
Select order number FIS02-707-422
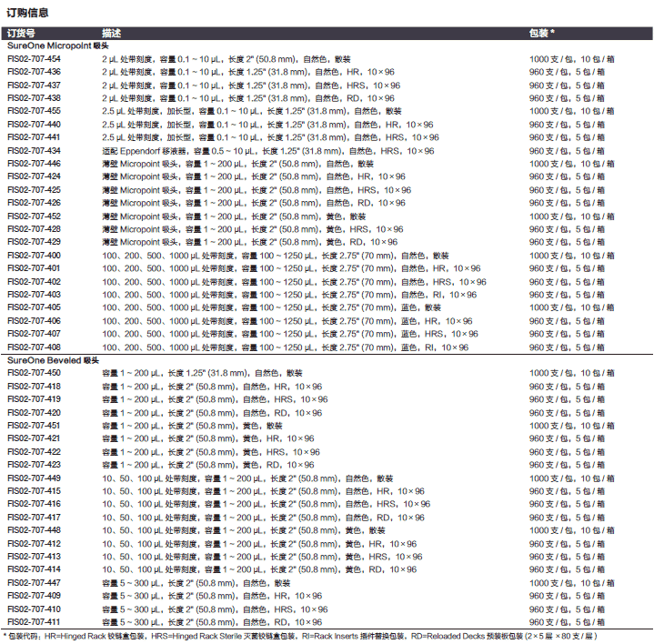pos(34,452)
